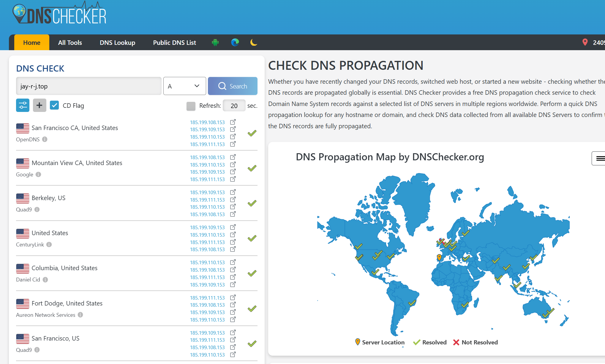This screenshot has width=605, height=364.
Task: Open the record type A dropdown
Action: [x=184, y=86]
